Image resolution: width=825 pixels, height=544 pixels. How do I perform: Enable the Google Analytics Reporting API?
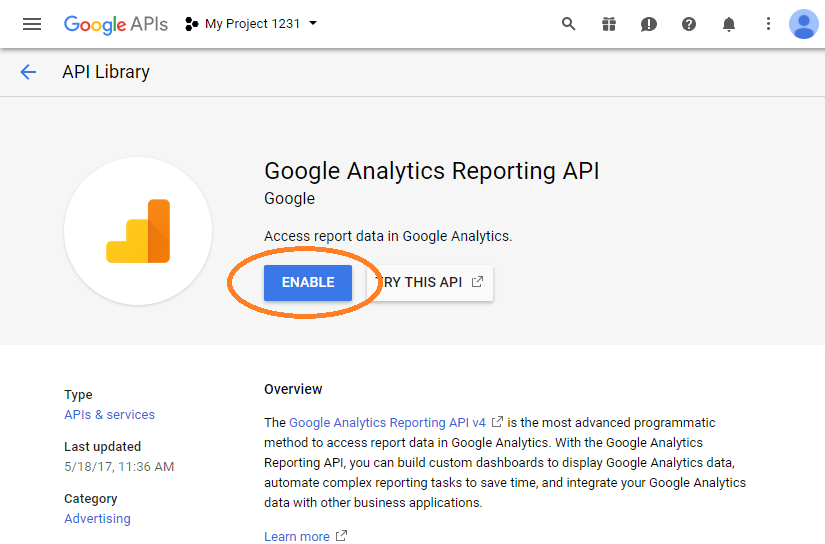(308, 283)
